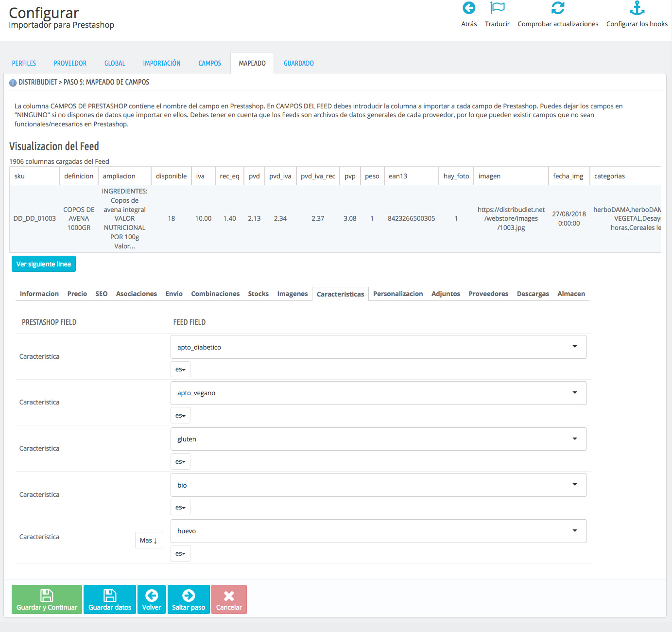Viewport: 672px width, 632px height.
Task: Click Guardar datos button
Action: coord(110,599)
